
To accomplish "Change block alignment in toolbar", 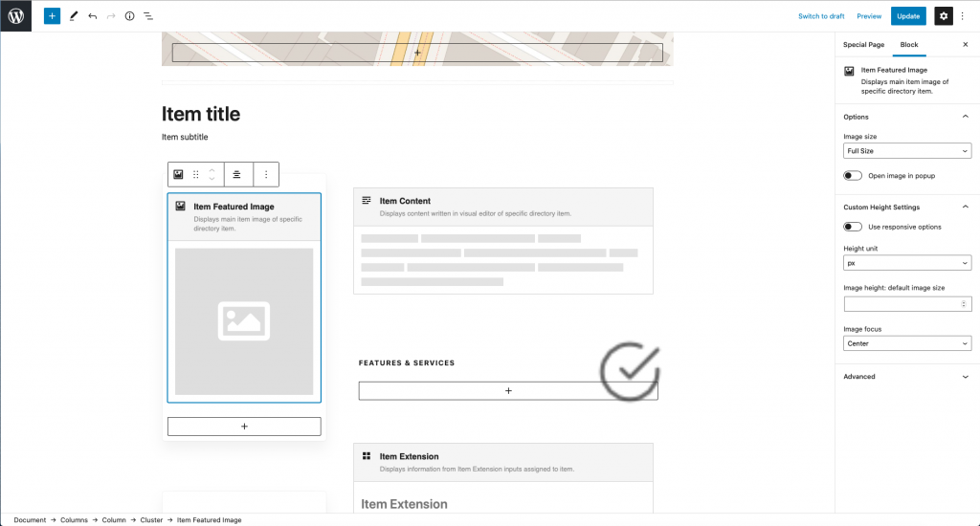I will (x=237, y=174).
